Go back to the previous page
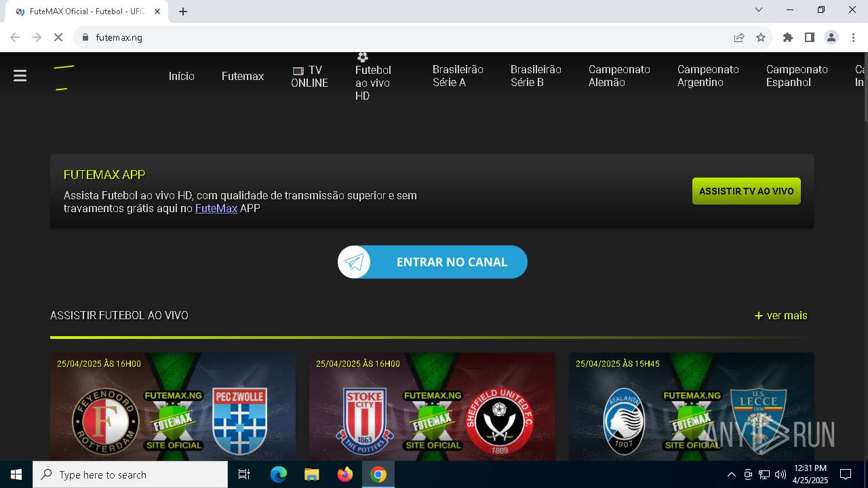 tap(15, 37)
